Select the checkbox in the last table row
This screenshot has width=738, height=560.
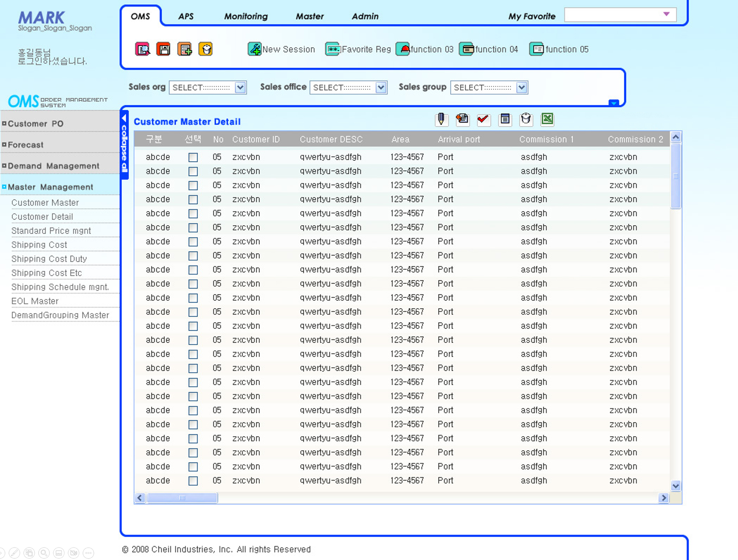click(x=193, y=481)
